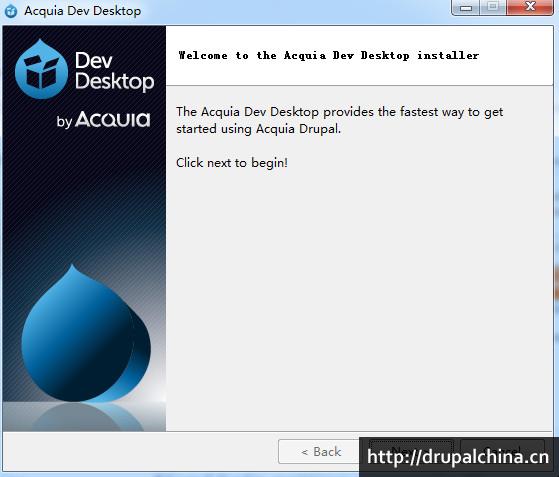Click the large blue Drupal drop graphic
Image resolution: width=559 pixels, height=477 pixels.
point(86,333)
